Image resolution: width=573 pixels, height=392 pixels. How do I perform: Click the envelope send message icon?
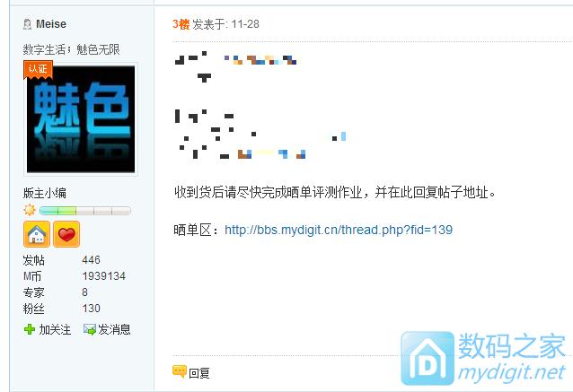[x=89, y=329]
